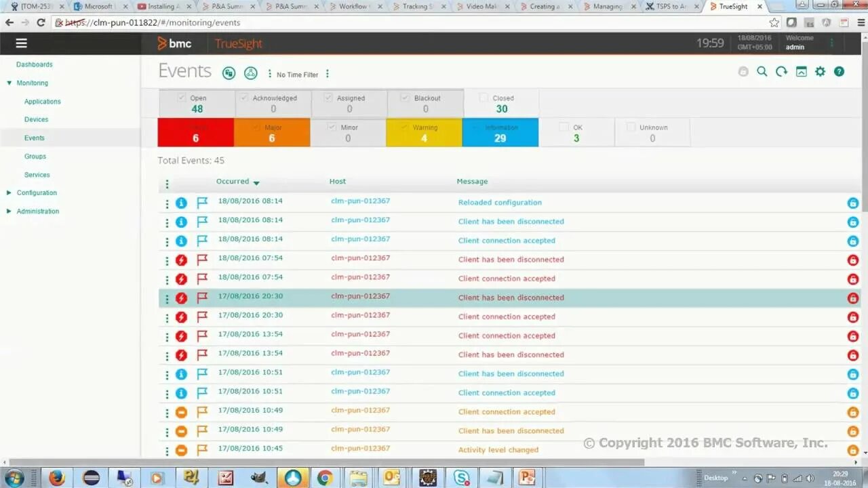Screen dimensions: 868x488
Task: Open the menu dots right of No Time Filter
Action: pyautogui.click(x=328, y=74)
